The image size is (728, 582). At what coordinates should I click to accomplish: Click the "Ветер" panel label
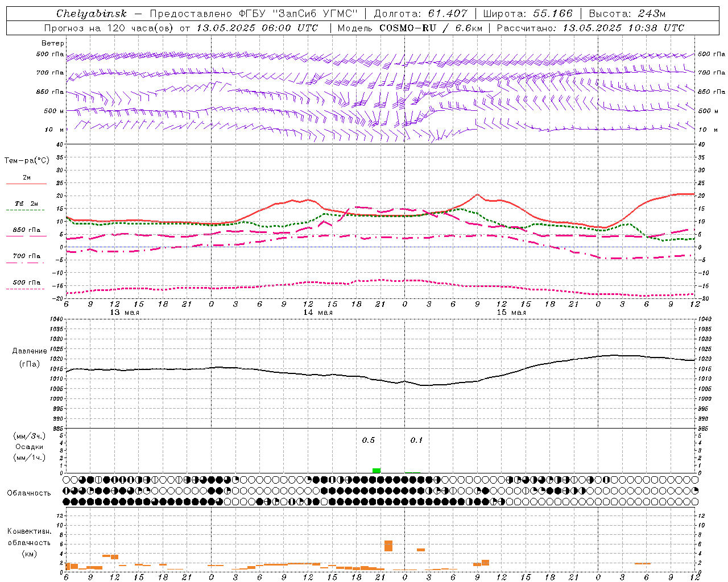[x=53, y=43]
